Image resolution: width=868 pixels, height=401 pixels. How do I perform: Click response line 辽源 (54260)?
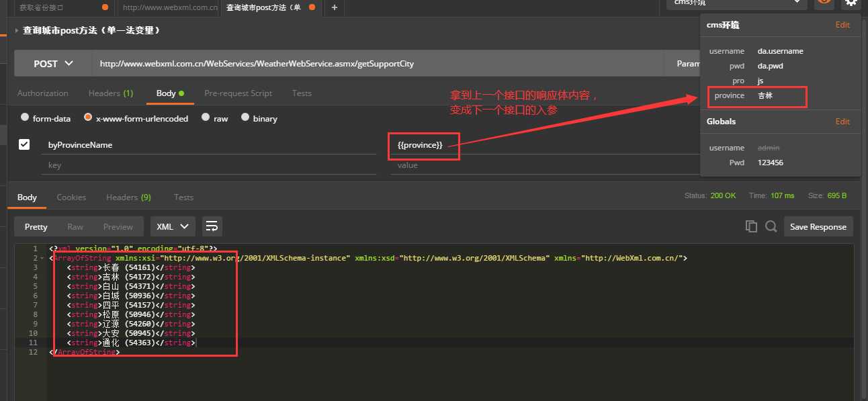[x=131, y=324]
